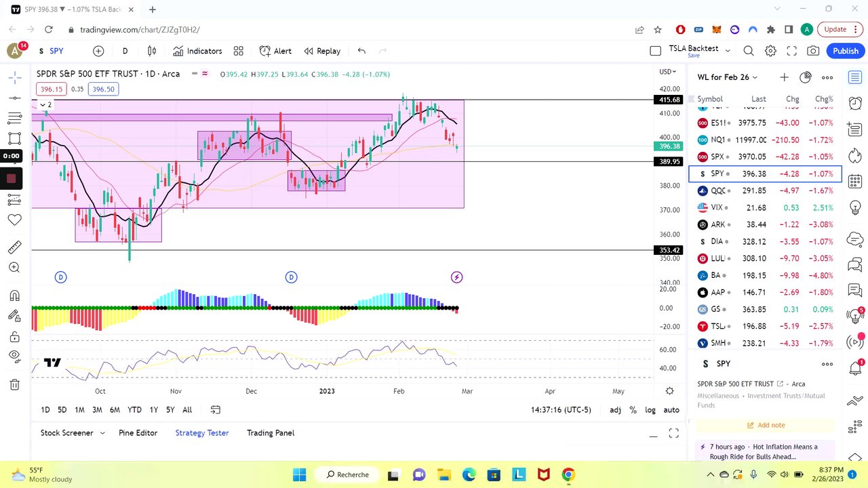The width and height of the screenshot is (868, 488).
Task: Open time zone menu 14:37:16 (UTC-5)
Action: [x=561, y=409]
